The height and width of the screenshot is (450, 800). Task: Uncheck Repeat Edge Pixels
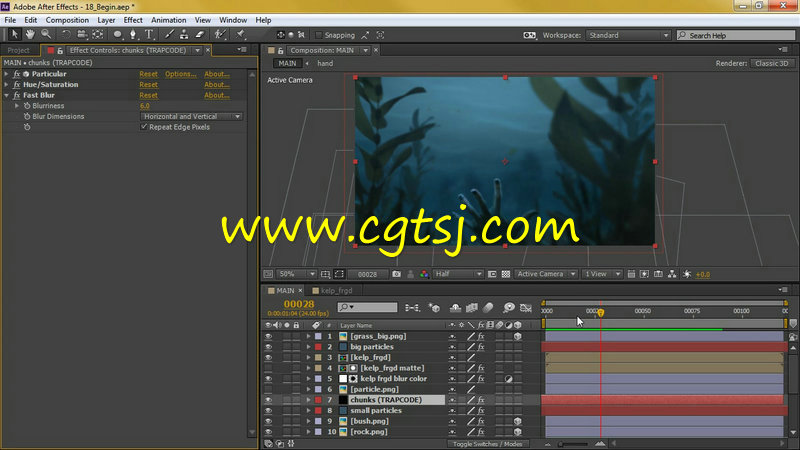click(x=144, y=127)
